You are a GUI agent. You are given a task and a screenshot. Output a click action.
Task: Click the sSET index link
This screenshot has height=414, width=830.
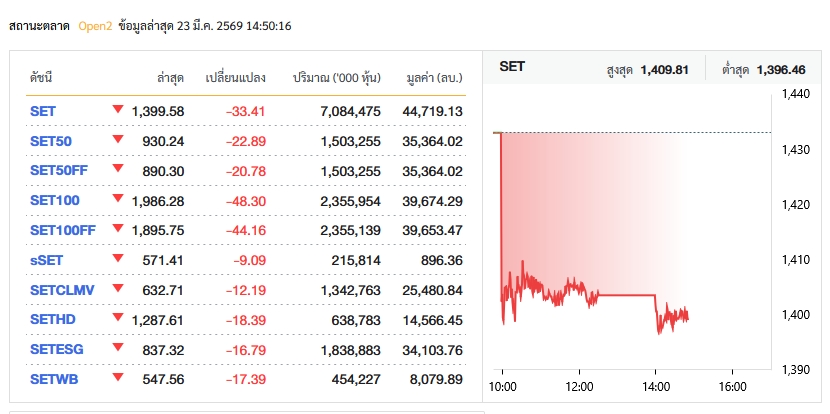48,260
